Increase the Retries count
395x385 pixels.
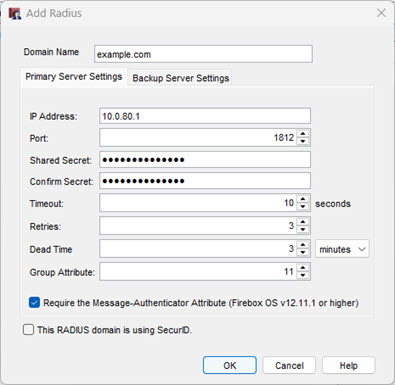coord(303,222)
